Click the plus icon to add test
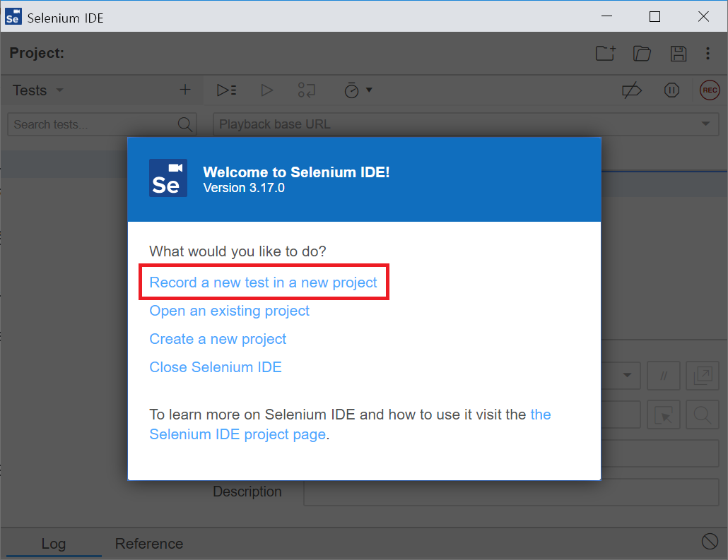Viewport: 728px width, 560px height. [x=185, y=90]
